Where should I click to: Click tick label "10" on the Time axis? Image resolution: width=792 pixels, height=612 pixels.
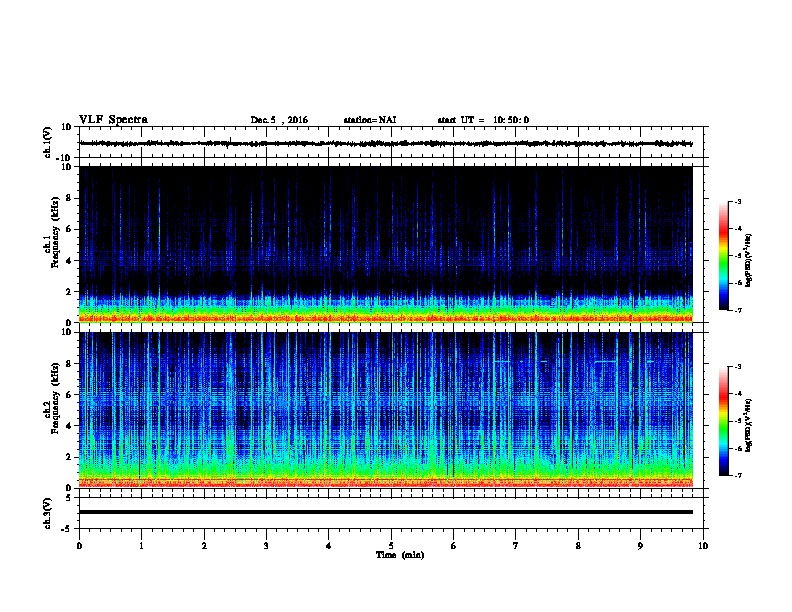(703, 546)
